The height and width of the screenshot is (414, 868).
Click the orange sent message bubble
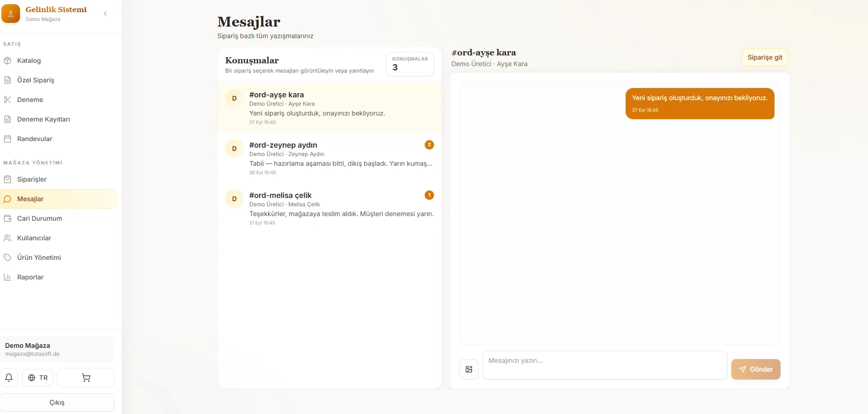tap(700, 103)
